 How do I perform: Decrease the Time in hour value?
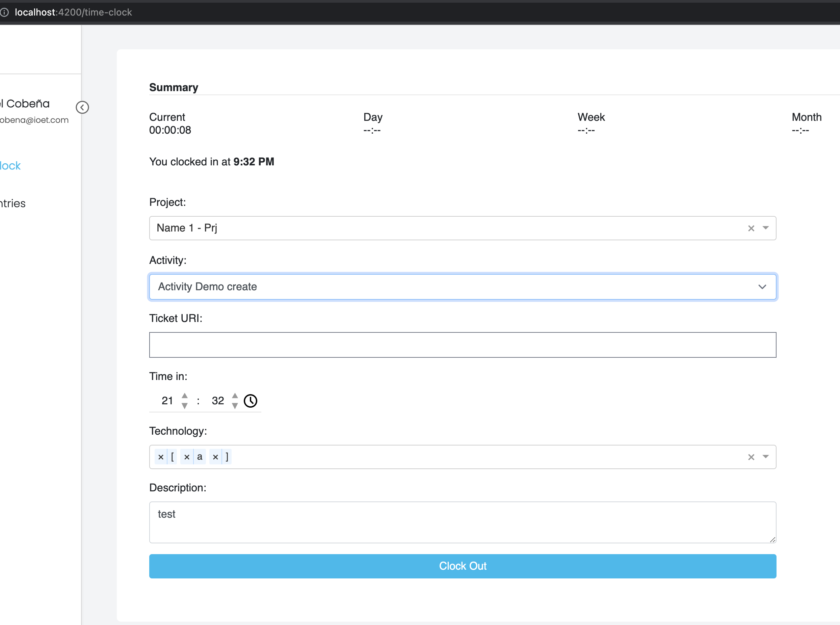pyautogui.click(x=185, y=406)
